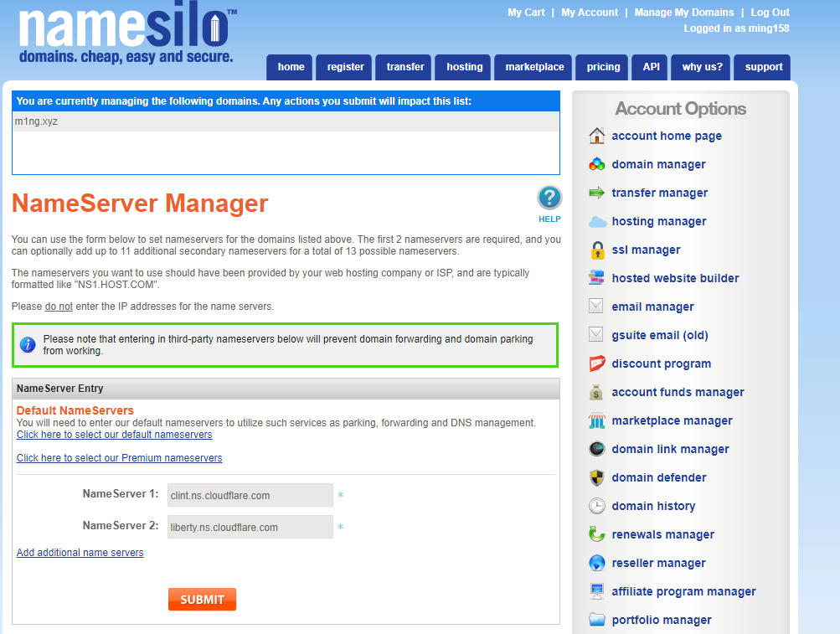840x634 pixels.
Task: Focus the NameServer 2 input field
Action: [250, 527]
